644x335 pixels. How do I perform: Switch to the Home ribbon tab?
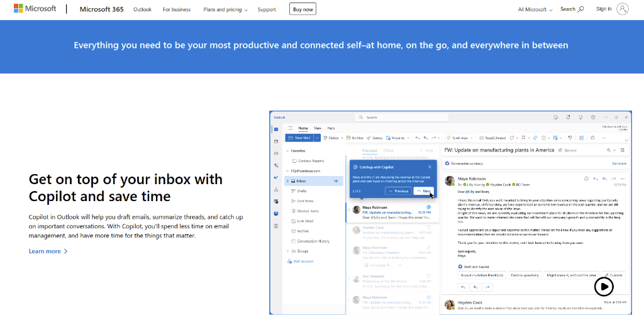click(303, 128)
